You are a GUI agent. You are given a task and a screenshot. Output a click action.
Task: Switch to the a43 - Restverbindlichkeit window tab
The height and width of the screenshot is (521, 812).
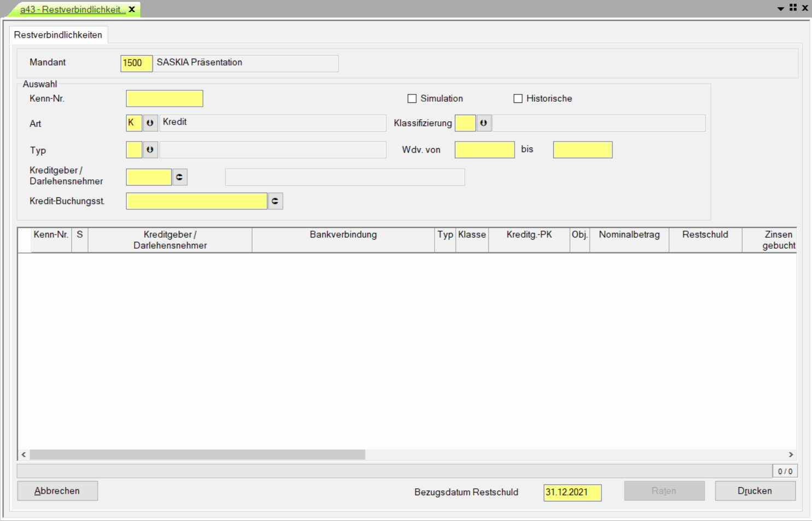point(72,9)
